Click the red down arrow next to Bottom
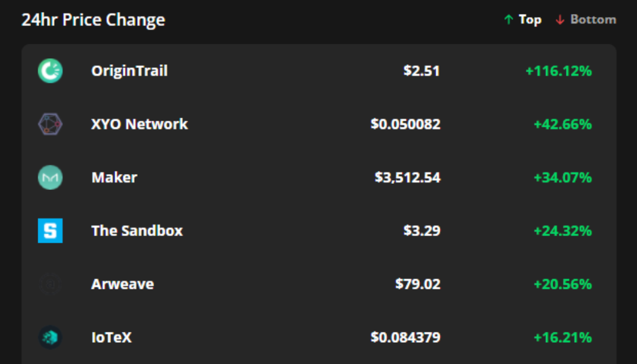The height and width of the screenshot is (364, 637). (559, 19)
